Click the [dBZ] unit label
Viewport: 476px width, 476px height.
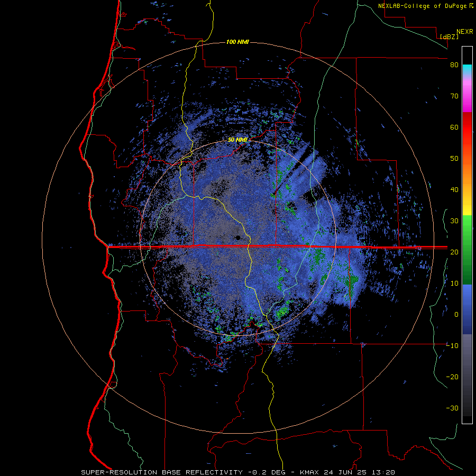click(x=449, y=36)
